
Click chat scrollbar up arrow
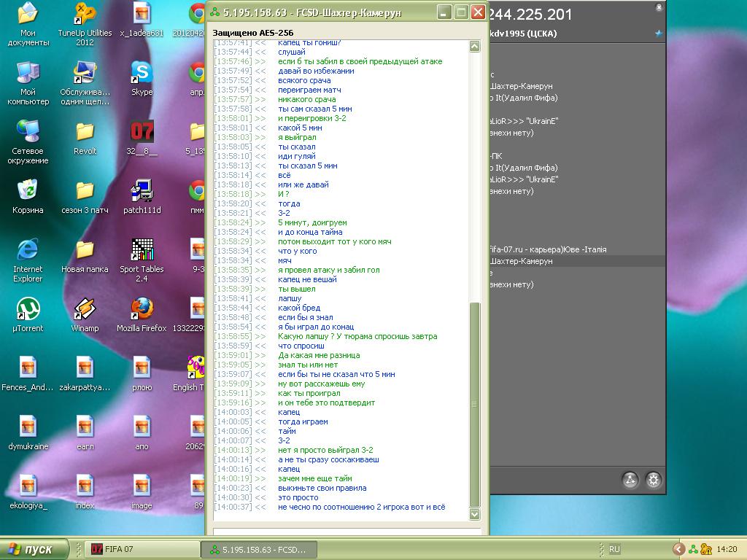point(474,46)
